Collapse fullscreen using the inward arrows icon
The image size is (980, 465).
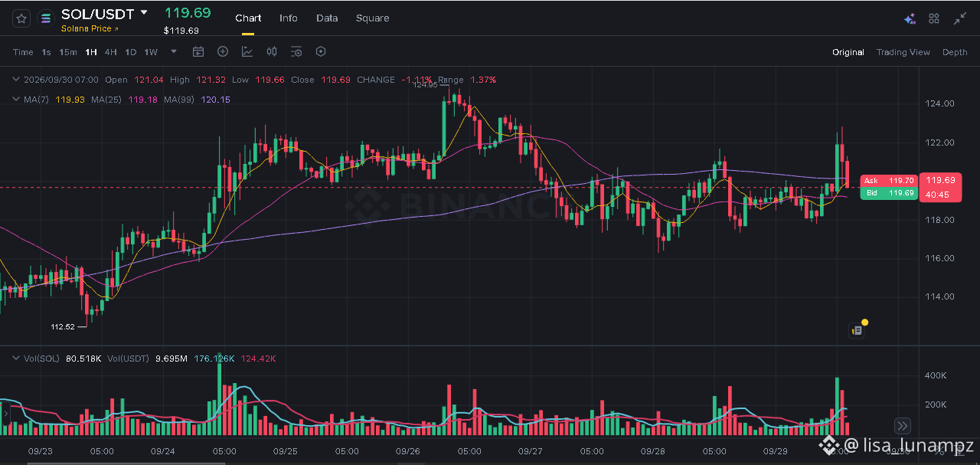coord(960,18)
